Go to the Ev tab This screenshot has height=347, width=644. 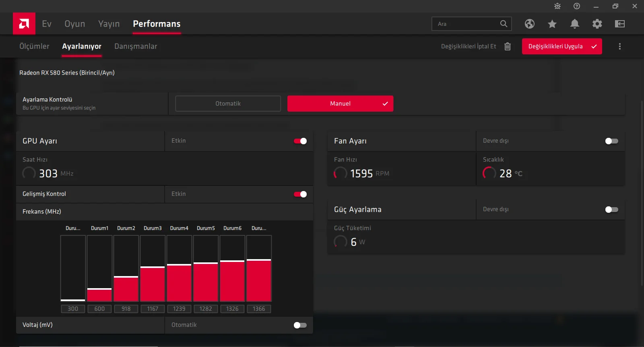tap(47, 24)
